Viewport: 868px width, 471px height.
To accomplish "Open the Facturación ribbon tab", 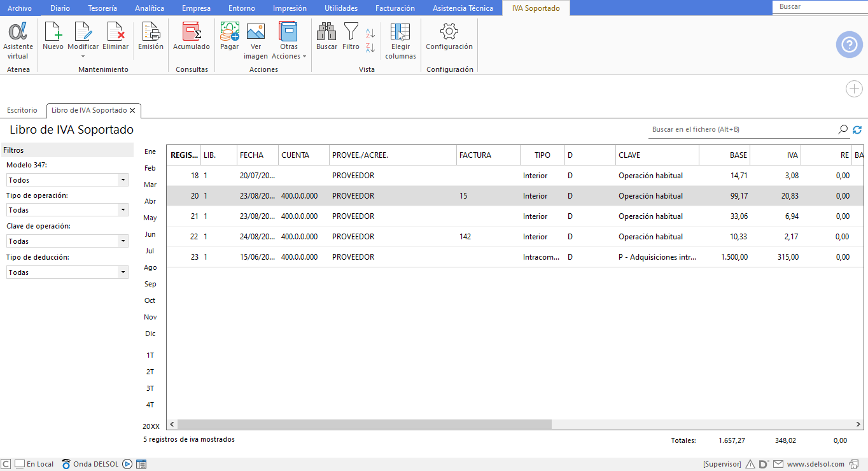I will point(395,8).
